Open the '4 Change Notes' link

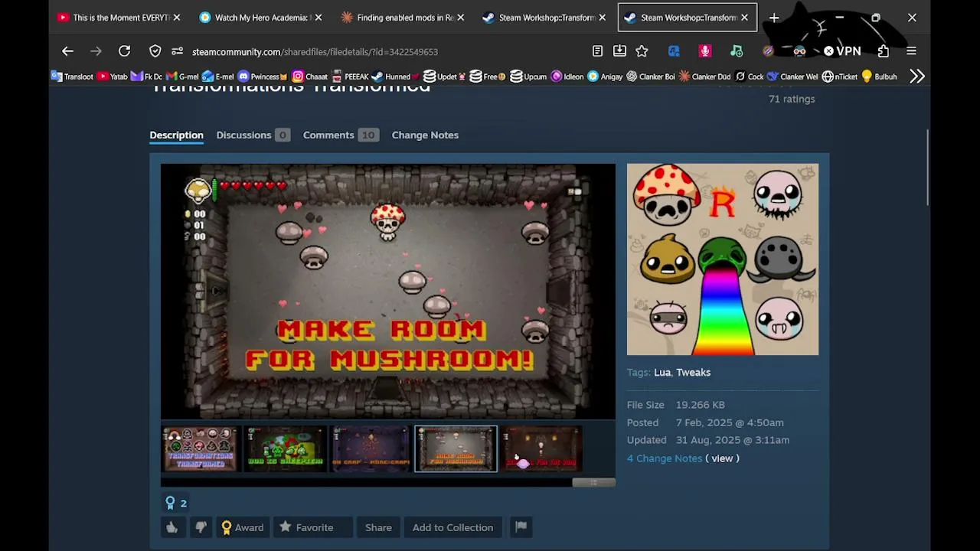pyautogui.click(x=665, y=458)
